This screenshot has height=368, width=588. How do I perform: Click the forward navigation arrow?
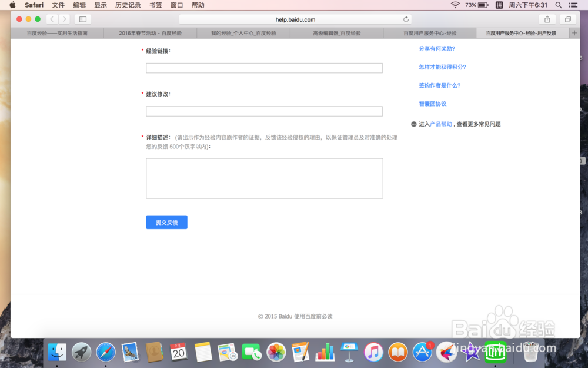pyautogui.click(x=65, y=19)
